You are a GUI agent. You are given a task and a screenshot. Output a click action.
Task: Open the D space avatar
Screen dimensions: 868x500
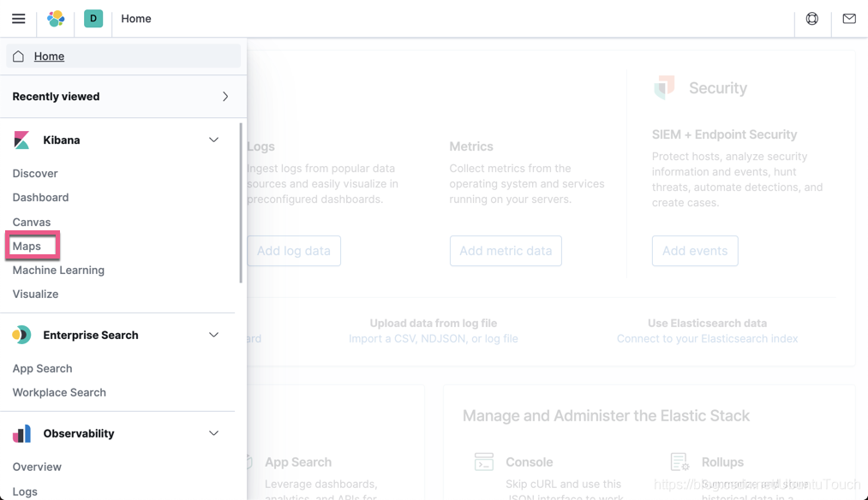coord(93,18)
